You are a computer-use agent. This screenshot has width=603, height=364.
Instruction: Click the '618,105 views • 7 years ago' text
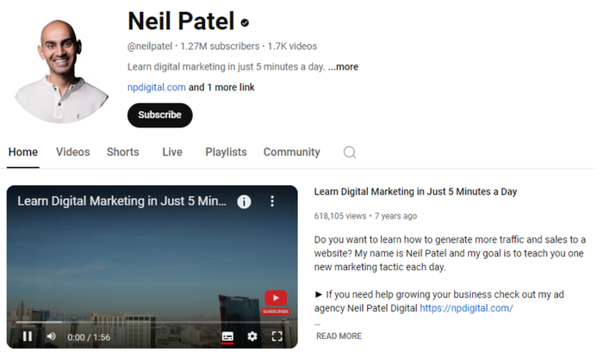pyautogui.click(x=365, y=216)
